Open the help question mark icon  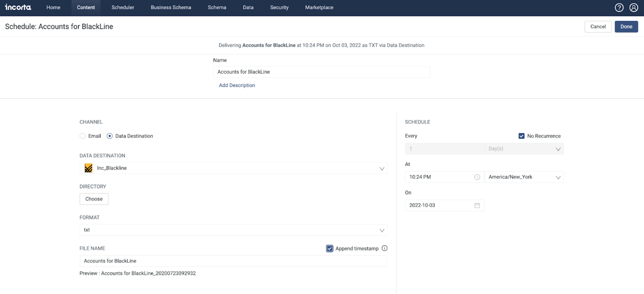[x=619, y=7]
